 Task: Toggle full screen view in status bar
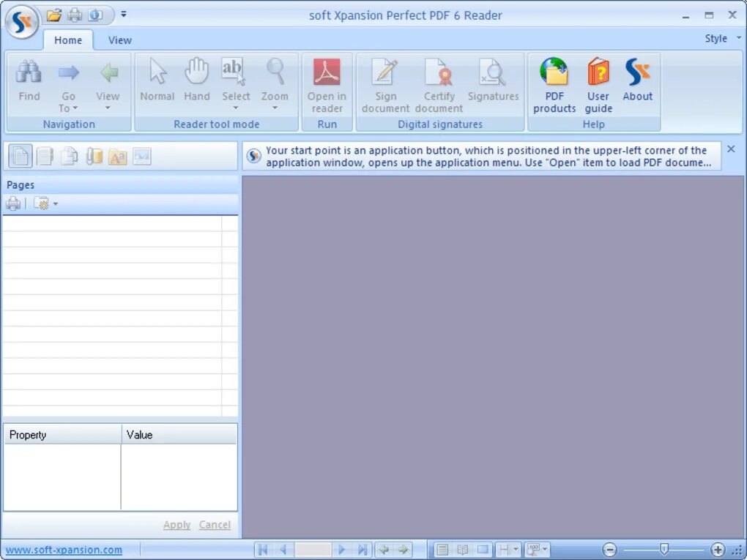483,550
